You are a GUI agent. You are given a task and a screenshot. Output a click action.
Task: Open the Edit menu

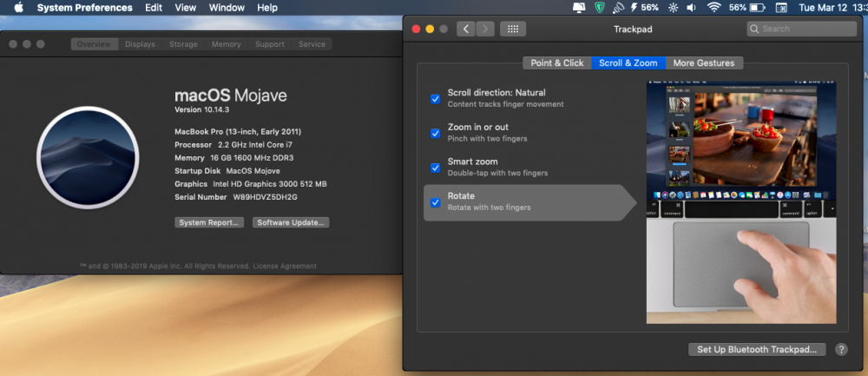tap(154, 8)
